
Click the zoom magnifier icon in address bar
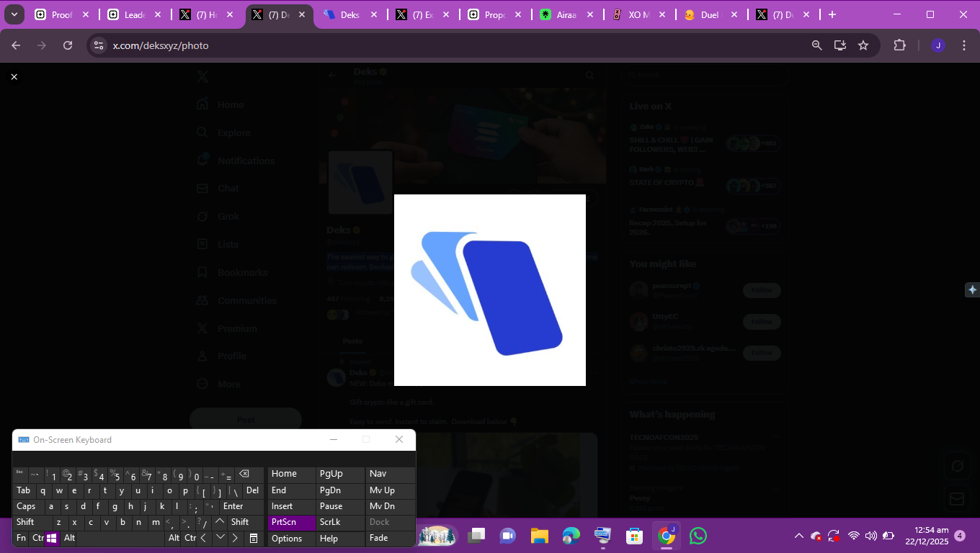pos(816,45)
